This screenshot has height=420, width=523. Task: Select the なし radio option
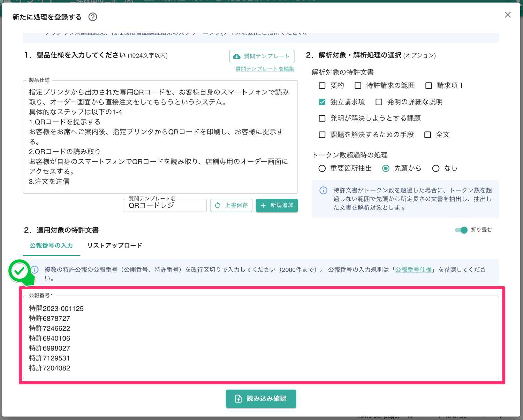coord(436,168)
